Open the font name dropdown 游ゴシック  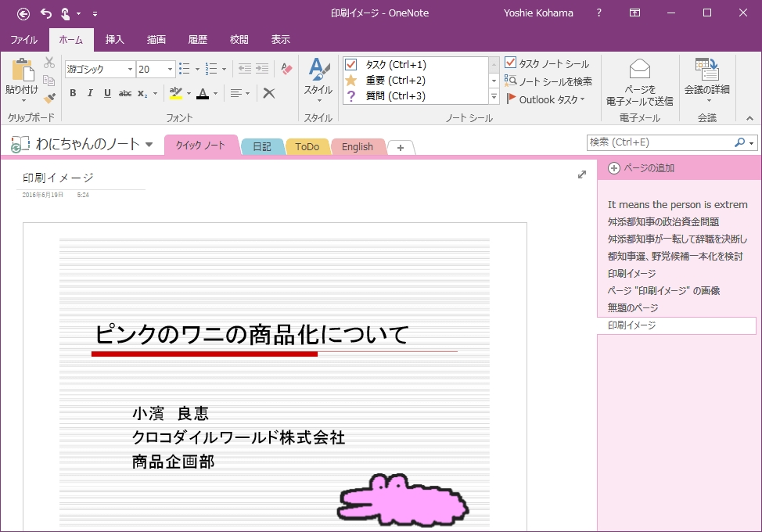point(130,69)
